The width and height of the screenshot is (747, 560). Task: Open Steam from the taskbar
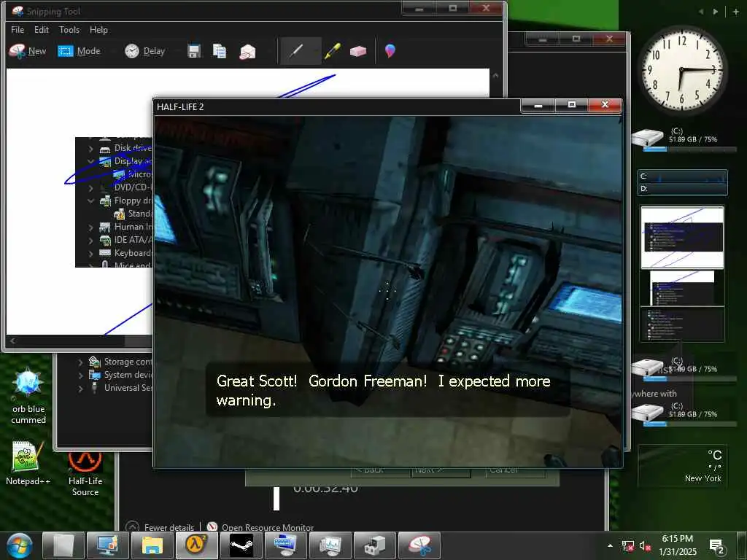click(x=241, y=545)
